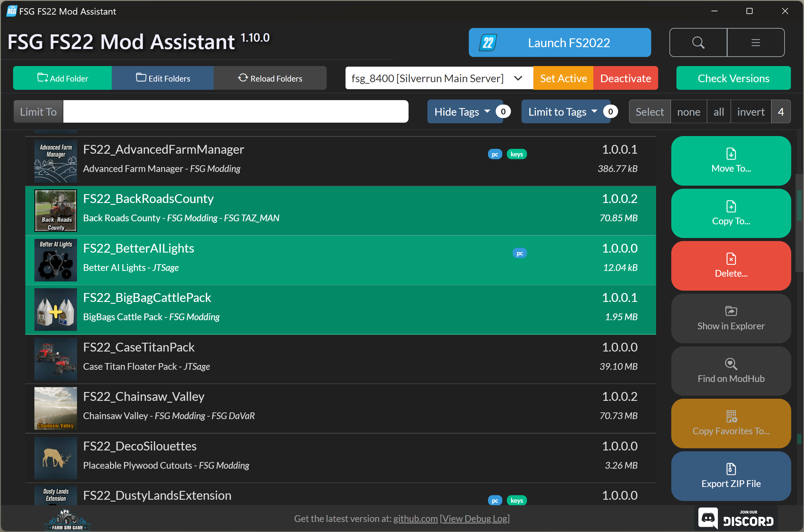
Task: Choose 'invert' in the Select options
Action: point(750,112)
